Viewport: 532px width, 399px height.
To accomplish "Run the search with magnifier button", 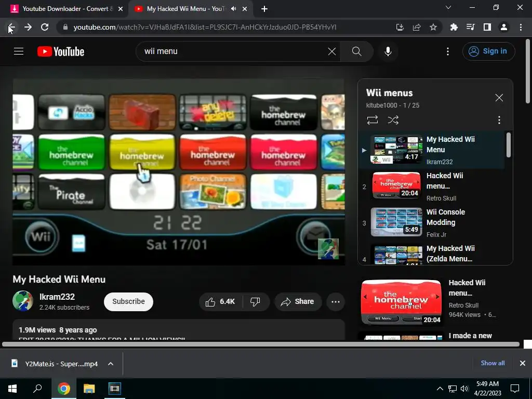I will point(356,51).
